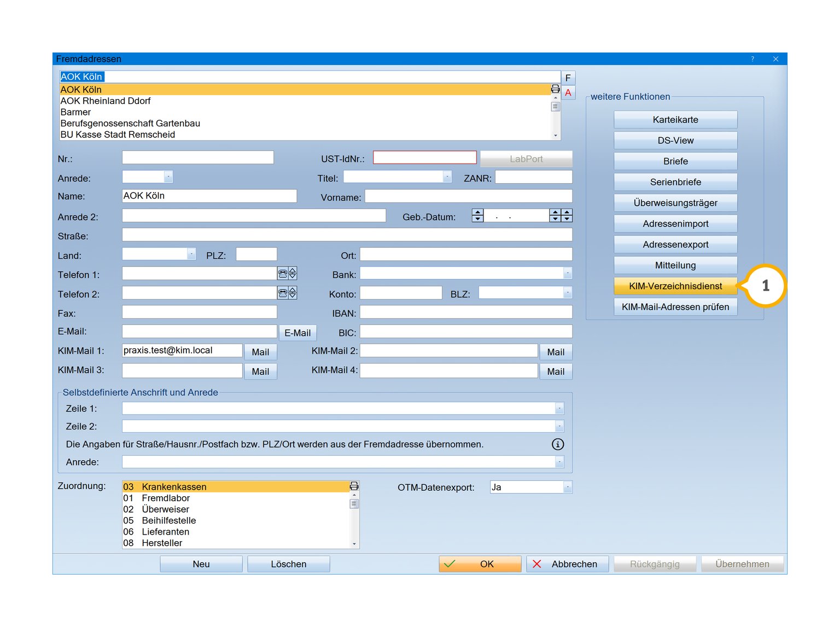Click phone dial icon for Telefon 1

click(x=283, y=274)
